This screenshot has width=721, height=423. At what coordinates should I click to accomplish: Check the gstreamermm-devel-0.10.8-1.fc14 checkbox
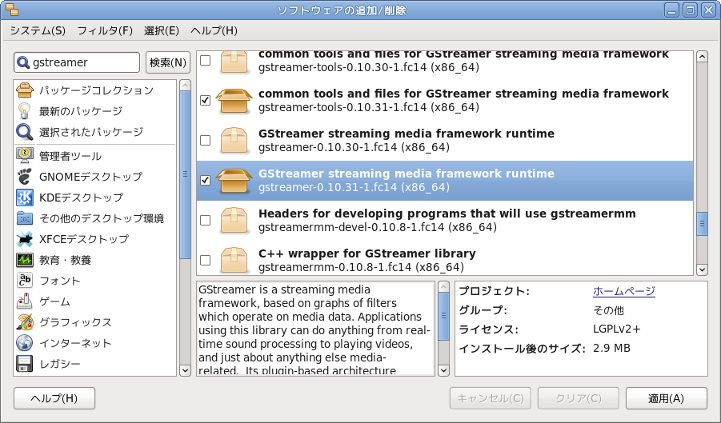pyautogui.click(x=206, y=220)
